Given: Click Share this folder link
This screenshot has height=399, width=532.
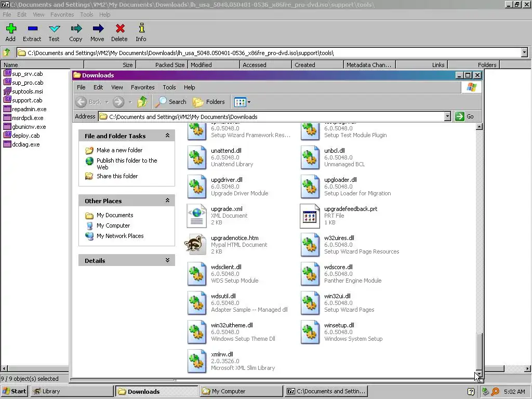Looking at the screenshot, I should pos(117,176).
